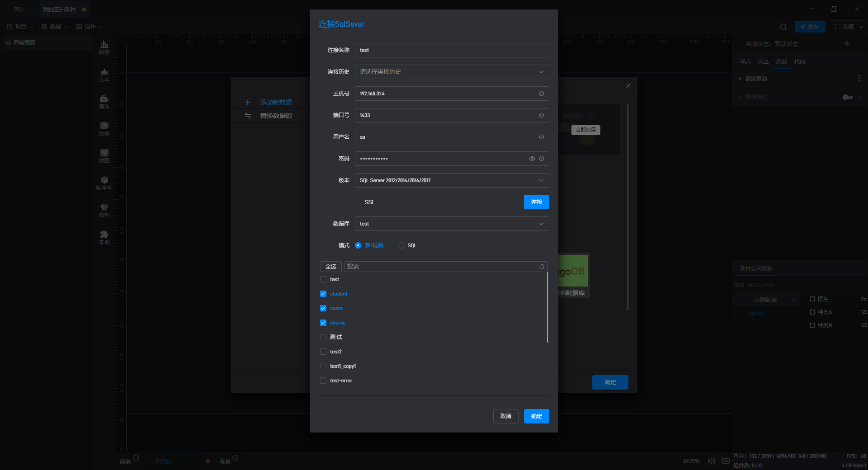Click 确定 in the data source dialog behind
The height and width of the screenshot is (470, 868).
coord(610,382)
